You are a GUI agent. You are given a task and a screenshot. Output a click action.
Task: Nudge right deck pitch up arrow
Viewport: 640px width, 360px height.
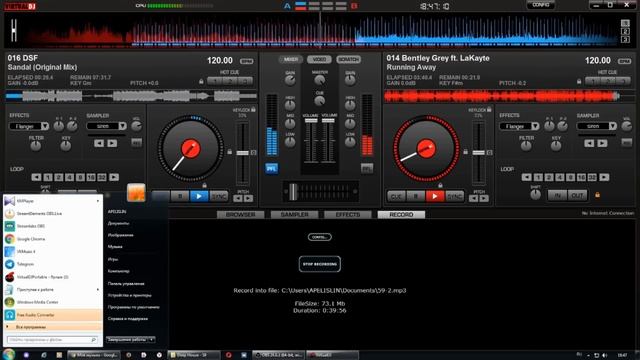[x=484, y=198]
